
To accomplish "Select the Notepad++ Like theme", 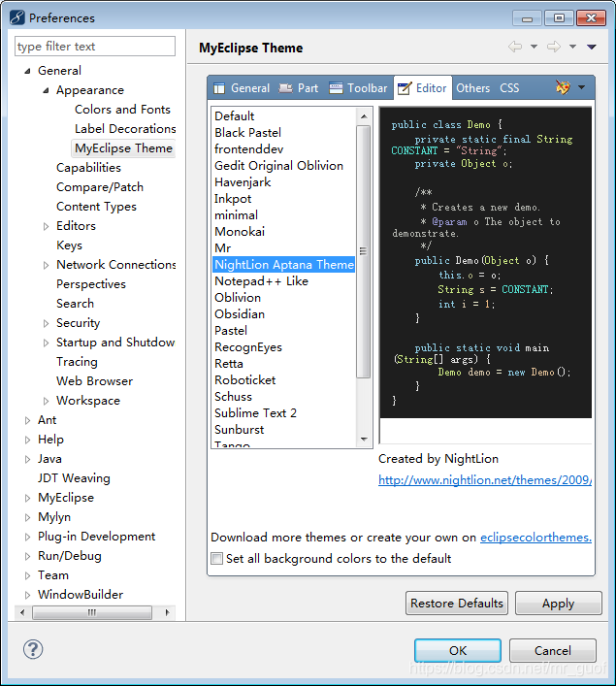I will [x=261, y=281].
